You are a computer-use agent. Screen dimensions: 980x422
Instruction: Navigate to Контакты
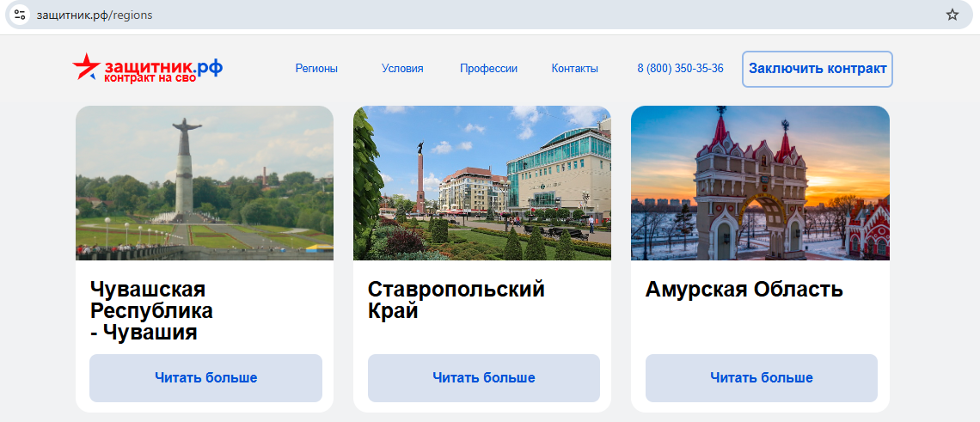(575, 69)
